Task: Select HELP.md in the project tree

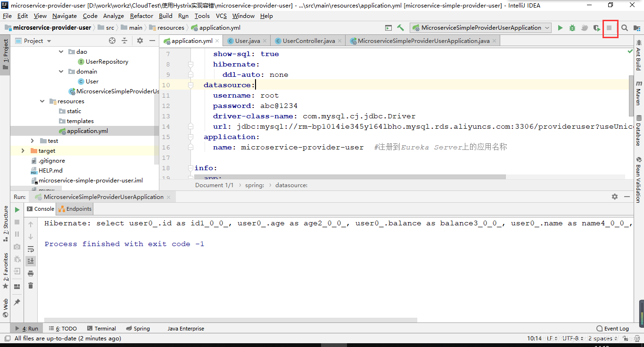Action: 50,171
